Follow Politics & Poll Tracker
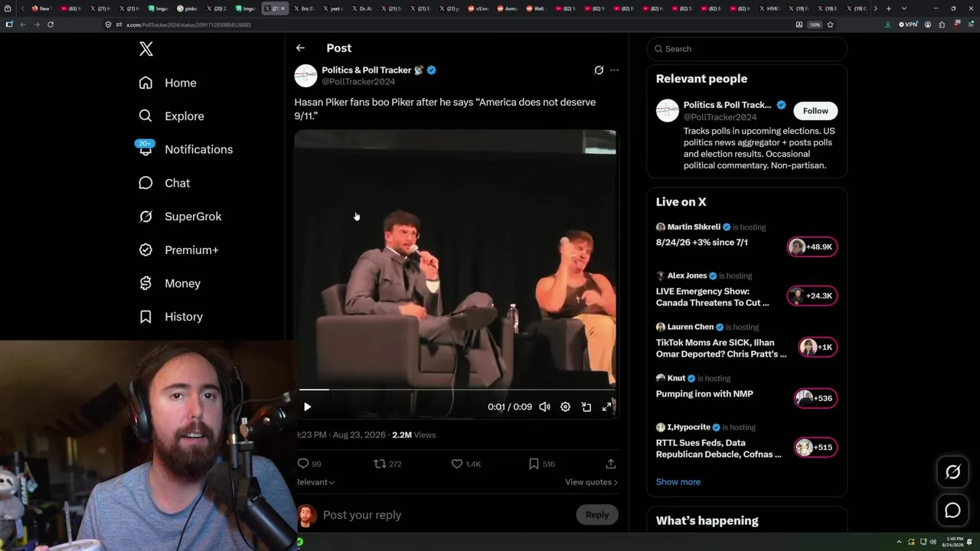 pos(815,111)
